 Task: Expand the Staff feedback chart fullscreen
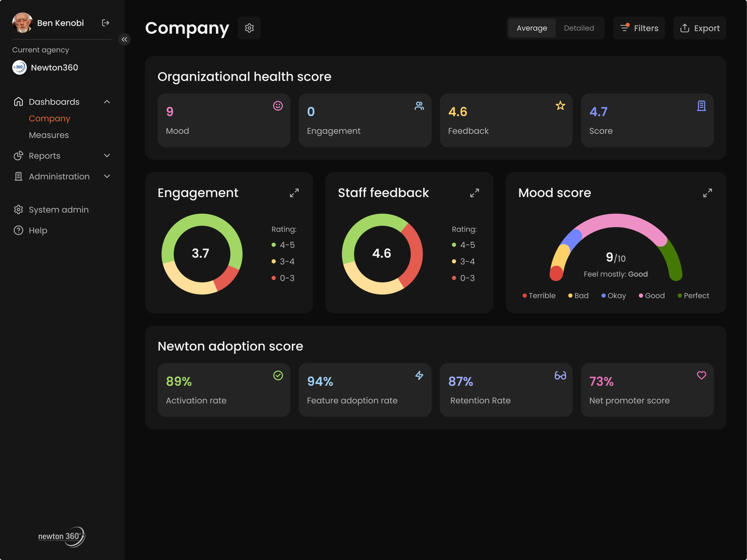(475, 193)
